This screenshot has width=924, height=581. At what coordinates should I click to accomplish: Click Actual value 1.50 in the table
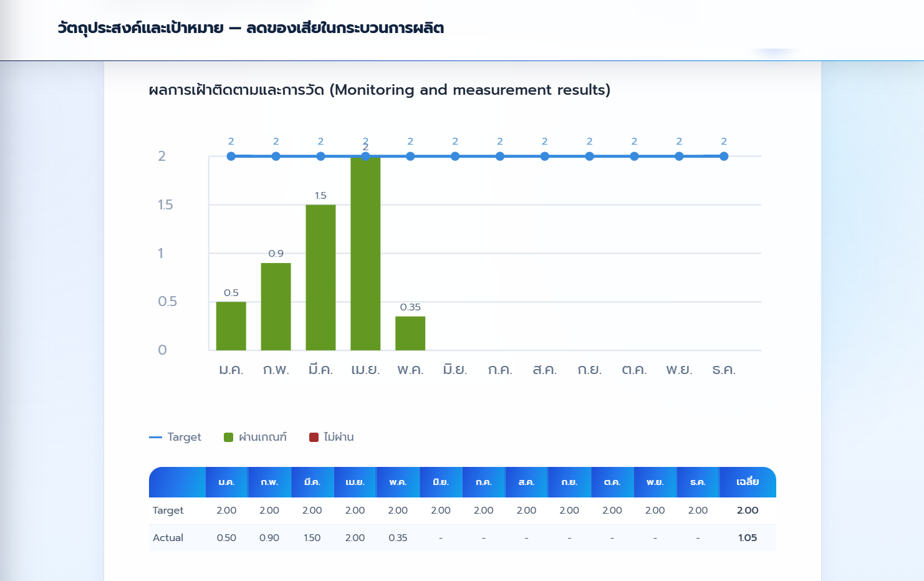[312, 538]
